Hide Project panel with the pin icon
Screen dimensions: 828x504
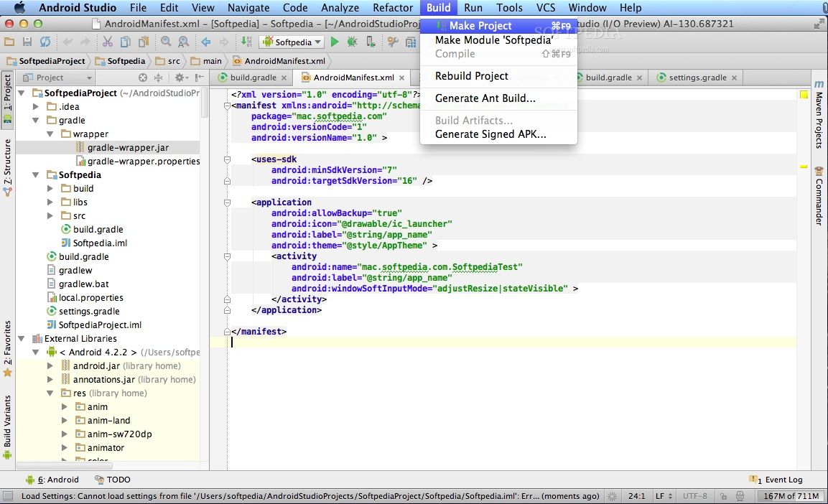(199, 78)
